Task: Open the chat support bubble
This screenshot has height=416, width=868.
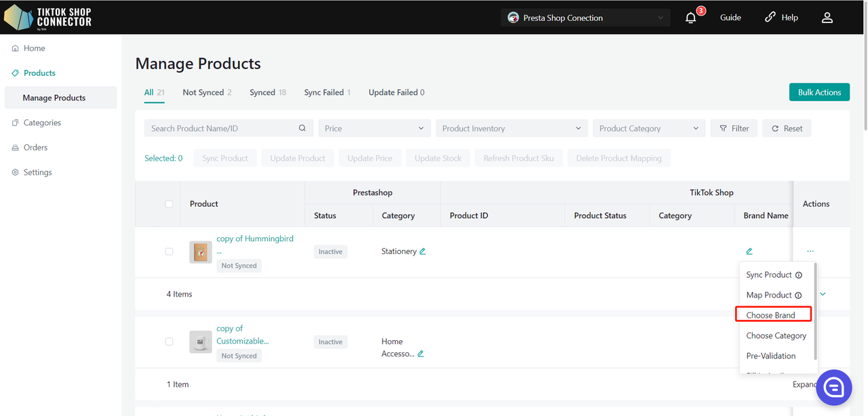Action: (x=833, y=387)
